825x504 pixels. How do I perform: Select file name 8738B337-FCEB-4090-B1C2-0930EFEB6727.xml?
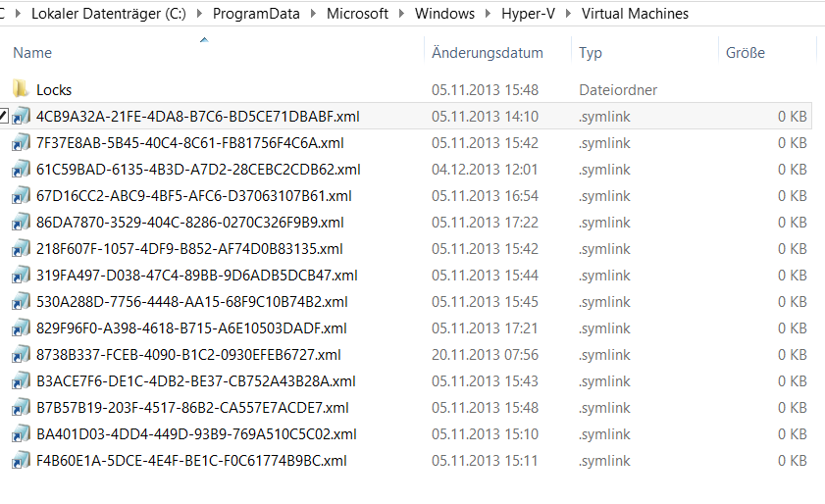(x=188, y=355)
